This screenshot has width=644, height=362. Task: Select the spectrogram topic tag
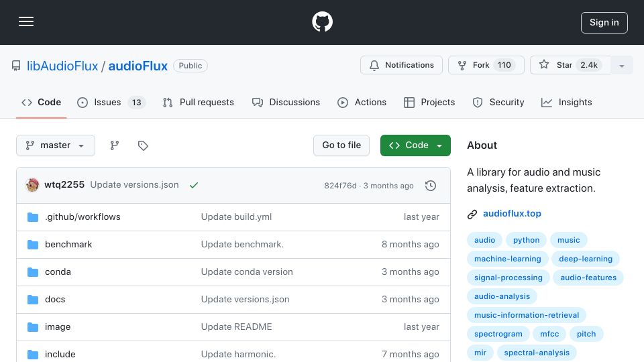point(498,334)
